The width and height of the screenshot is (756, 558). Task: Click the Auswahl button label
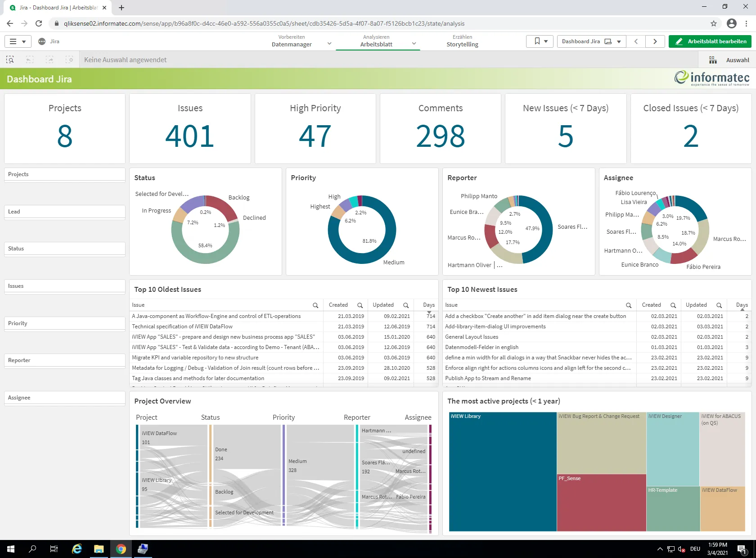pos(738,60)
